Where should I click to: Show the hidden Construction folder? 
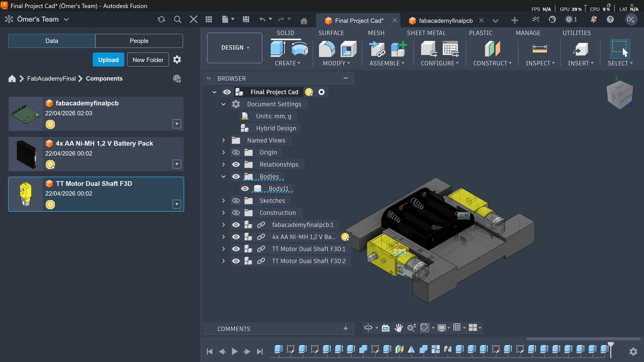point(236,213)
